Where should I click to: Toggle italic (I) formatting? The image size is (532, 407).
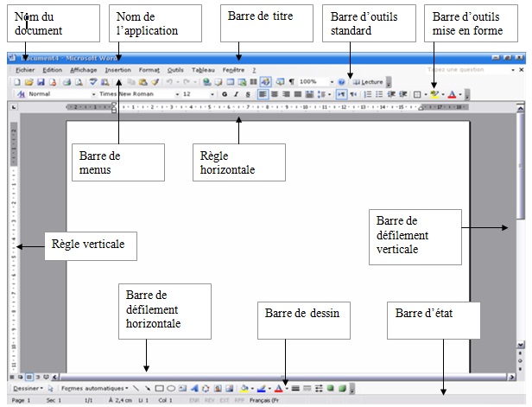click(x=236, y=94)
